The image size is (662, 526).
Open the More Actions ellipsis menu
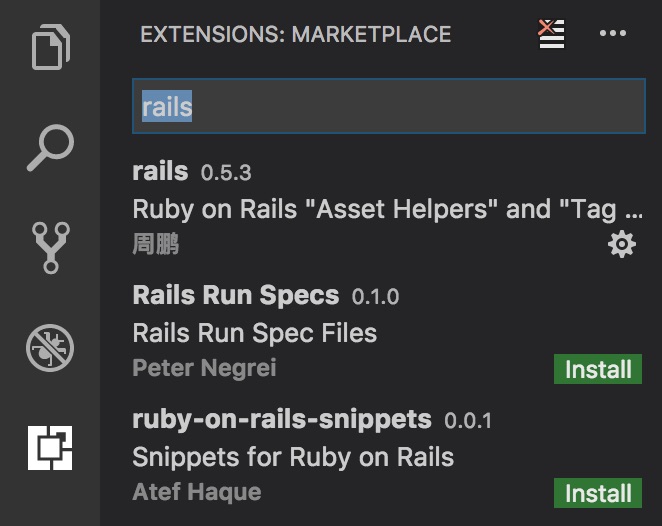coord(612,34)
